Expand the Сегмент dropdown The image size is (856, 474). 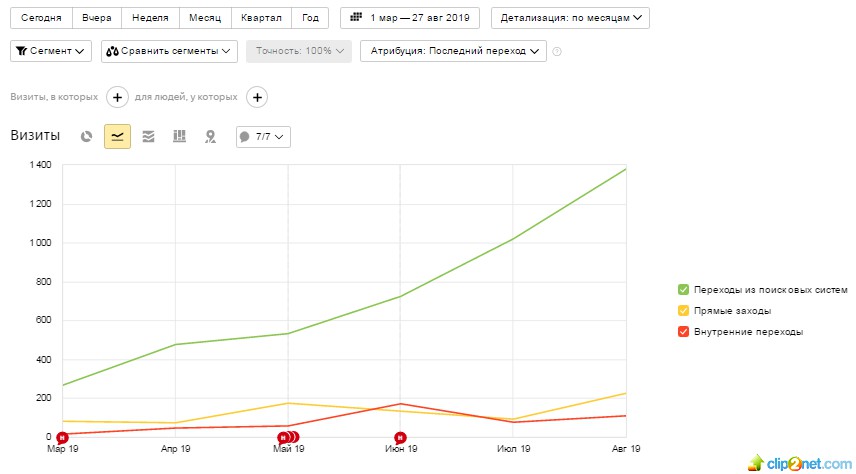click(51, 50)
